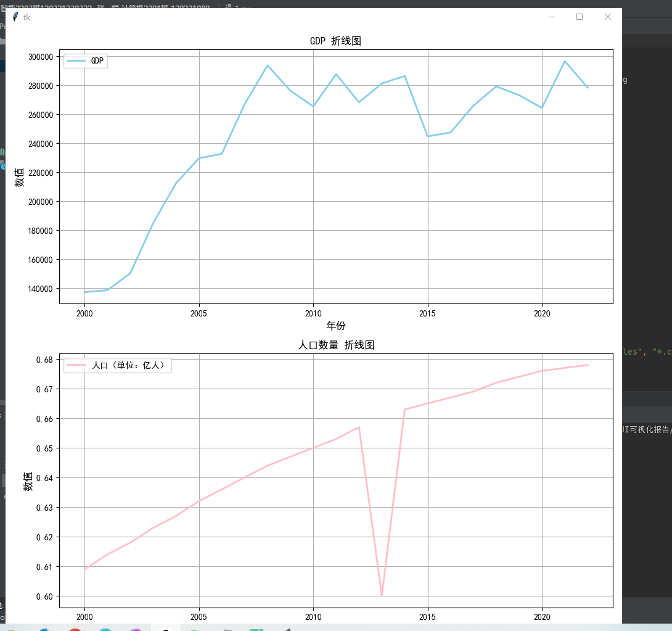Click the 2010 x-axis tick in GDP chart
Image resolution: width=672 pixels, height=631 pixels.
[313, 313]
